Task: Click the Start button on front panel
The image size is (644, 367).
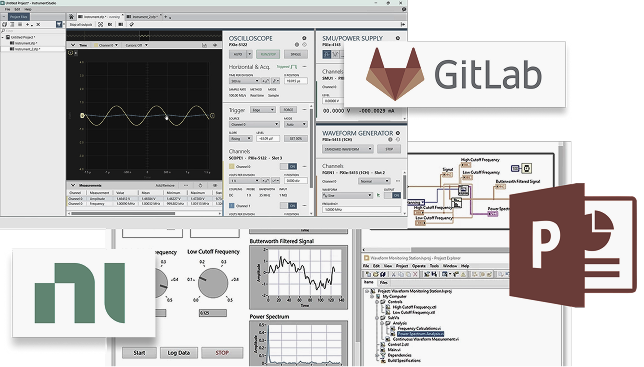Action: [139, 353]
